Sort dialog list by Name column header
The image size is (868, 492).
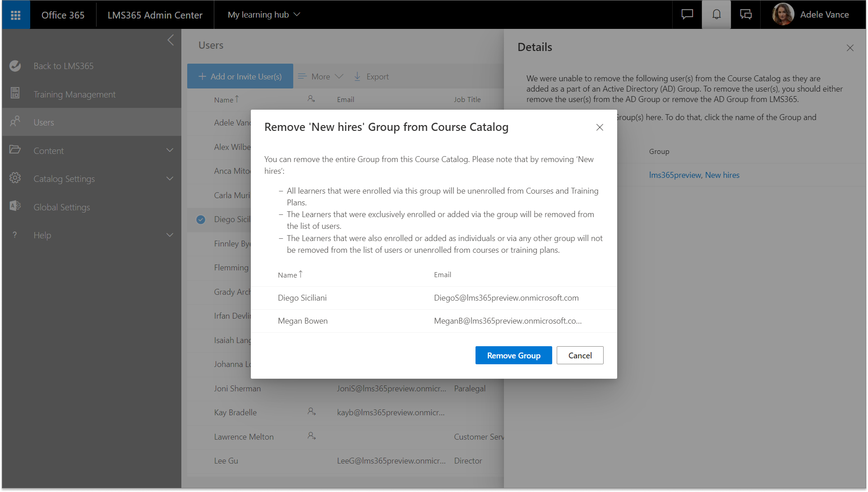(x=288, y=275)
